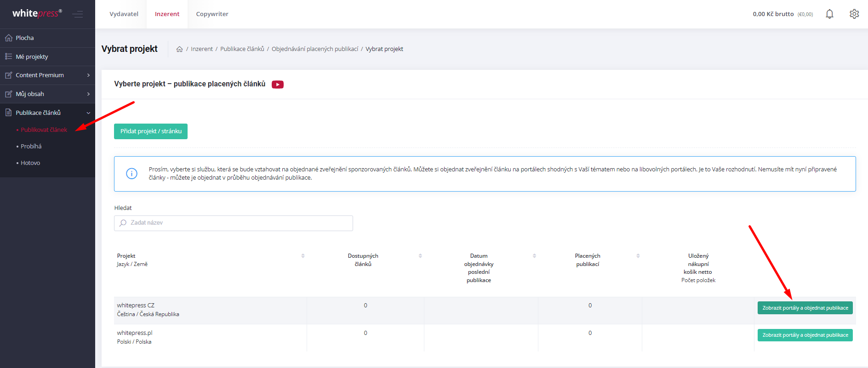The width and height of the screenshot is (868, 368).
Task: Click whitepress CZ project name
Action: click(x=136, y=306)
